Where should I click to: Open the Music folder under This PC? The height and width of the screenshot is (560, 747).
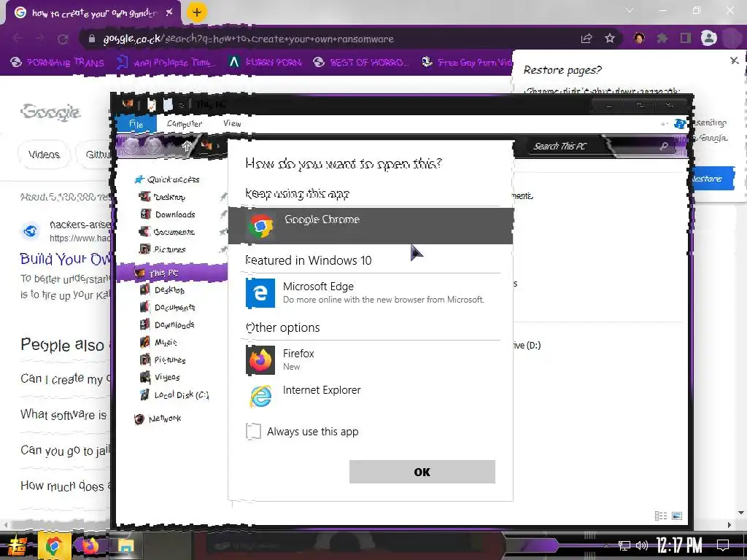click(x=158, y=343)
